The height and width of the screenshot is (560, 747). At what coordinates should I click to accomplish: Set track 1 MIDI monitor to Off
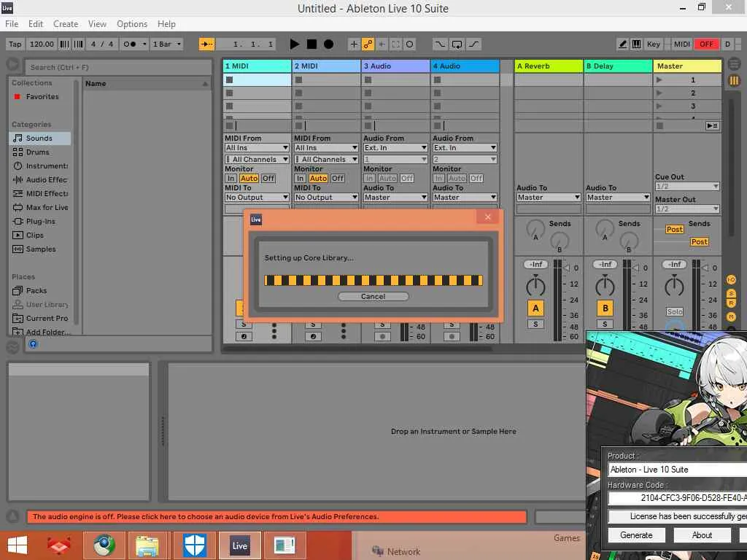268,178
